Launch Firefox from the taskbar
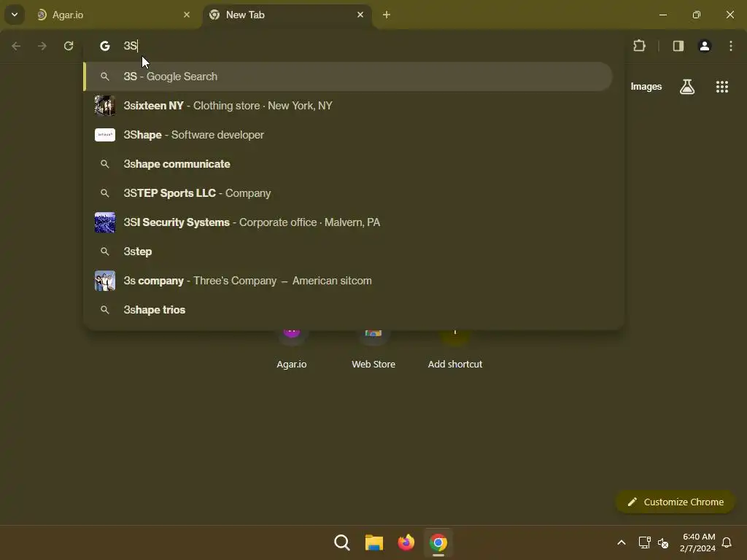Viewport: 747px width, 560px height. coord(406,542)
